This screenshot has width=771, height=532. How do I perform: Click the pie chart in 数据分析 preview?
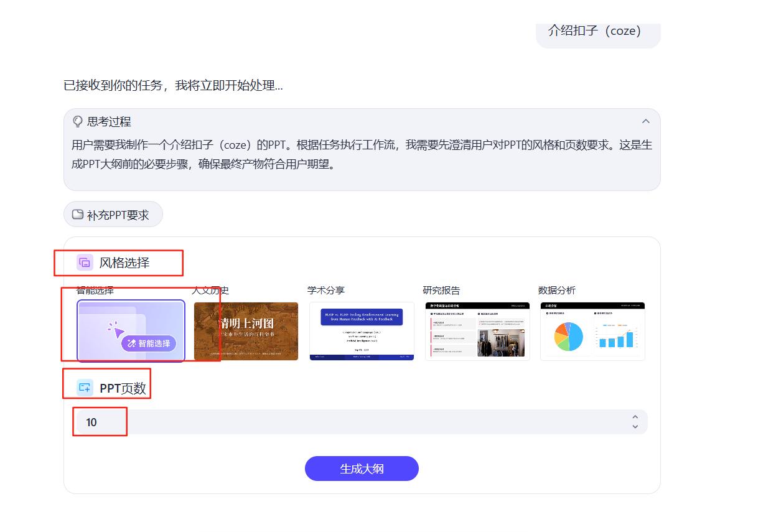[569, 337]
